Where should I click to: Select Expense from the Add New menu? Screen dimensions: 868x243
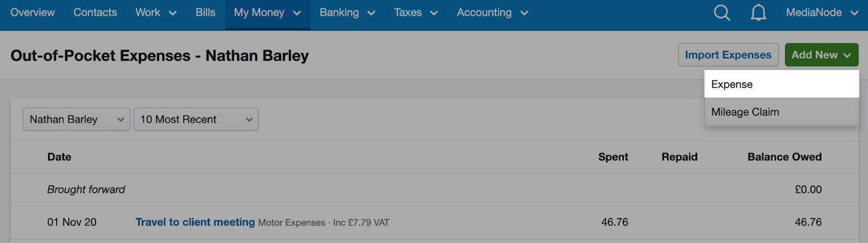[x=781, y=84]
